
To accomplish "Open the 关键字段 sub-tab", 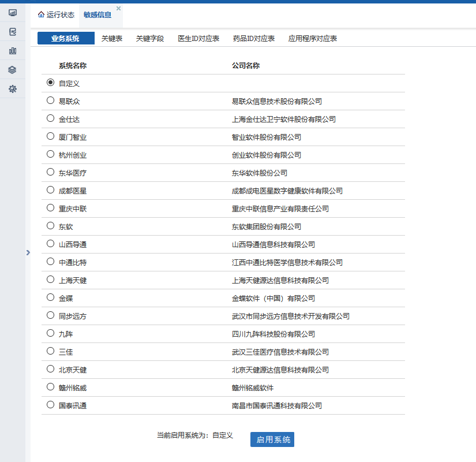I will click(150, 39).
